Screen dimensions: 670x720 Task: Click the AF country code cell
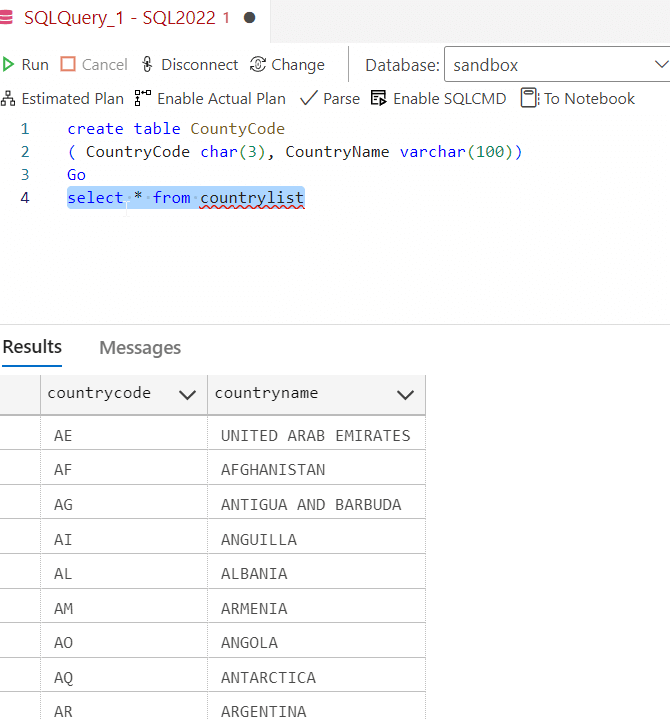64,470
